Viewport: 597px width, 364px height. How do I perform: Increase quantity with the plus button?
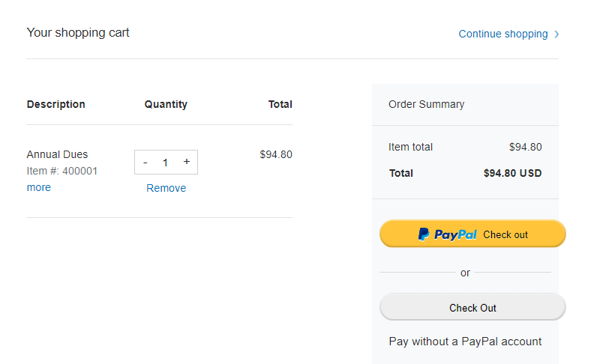coord(187,162)
